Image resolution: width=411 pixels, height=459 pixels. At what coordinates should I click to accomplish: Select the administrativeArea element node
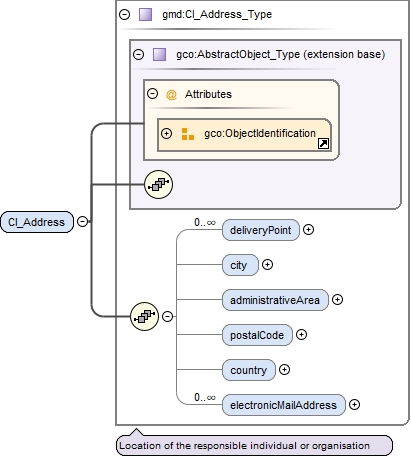coord(275,300)
